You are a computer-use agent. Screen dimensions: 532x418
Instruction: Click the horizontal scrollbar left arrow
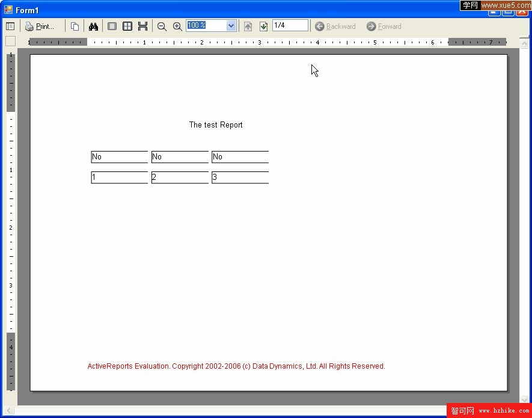pyautogui.click(x=9, y=411)
